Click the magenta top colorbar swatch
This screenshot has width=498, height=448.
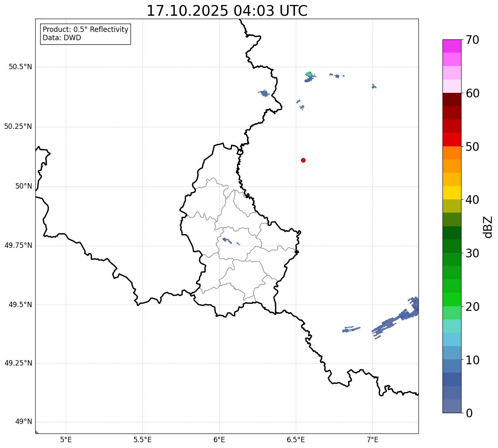[452, 46]
